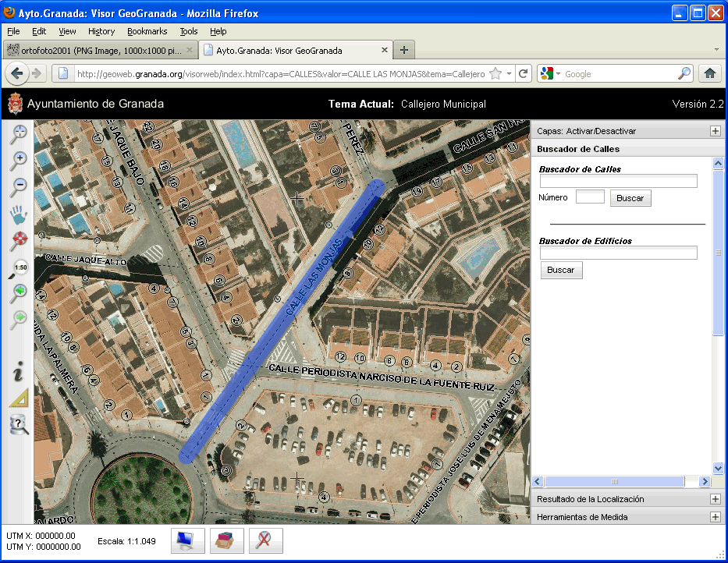The image size is (728, 563).
Task: Click the Callejero Municipal theme text
Action: [443, 104]
